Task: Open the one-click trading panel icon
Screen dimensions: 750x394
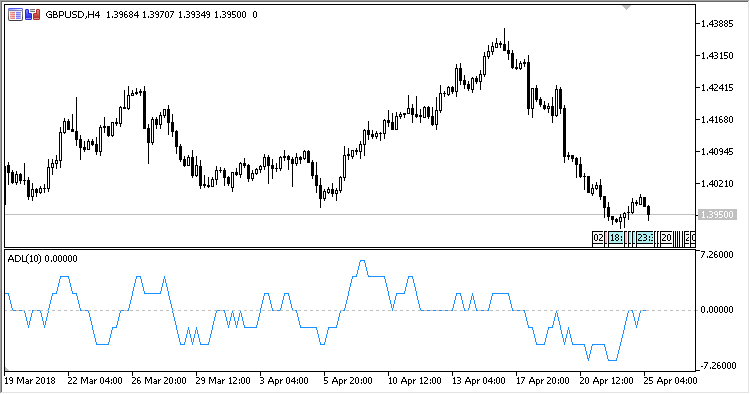Action: (32, 15)
